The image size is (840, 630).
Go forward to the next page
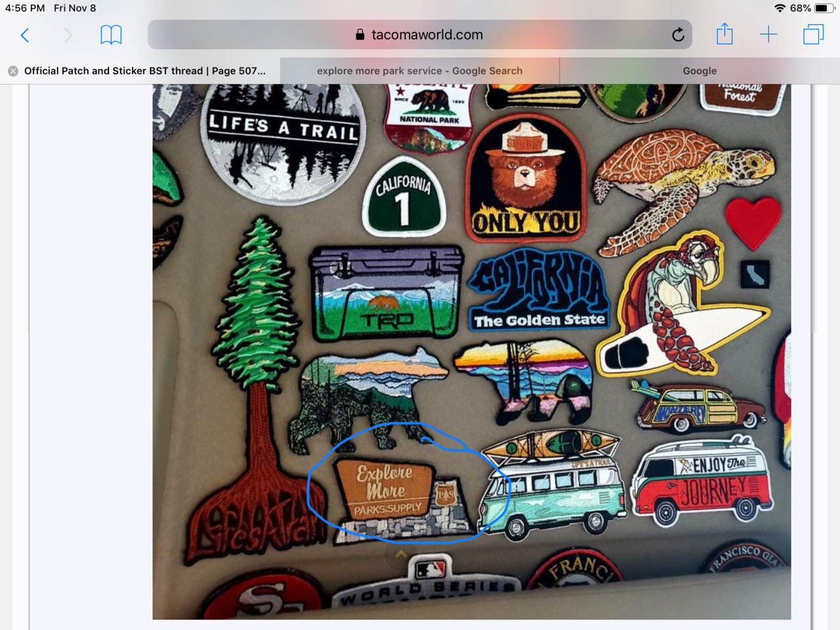[68, 35]
